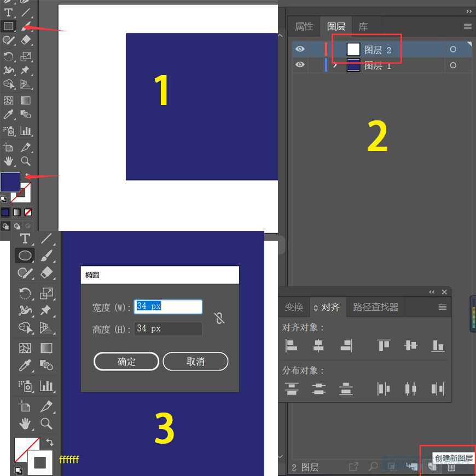Select the Rectangle tool in upper toolbar
Image resolution: width=476 pixels, height=476 pixels.
[x=9, y=26]
